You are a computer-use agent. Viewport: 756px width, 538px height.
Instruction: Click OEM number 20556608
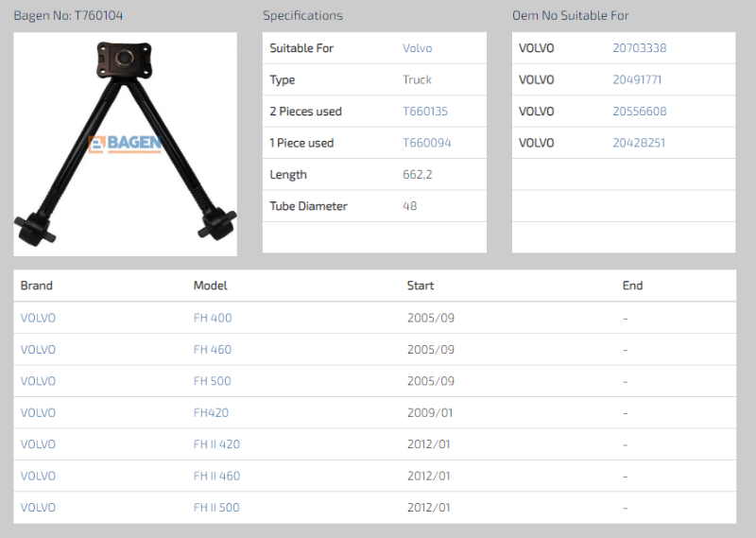point(640,112)
